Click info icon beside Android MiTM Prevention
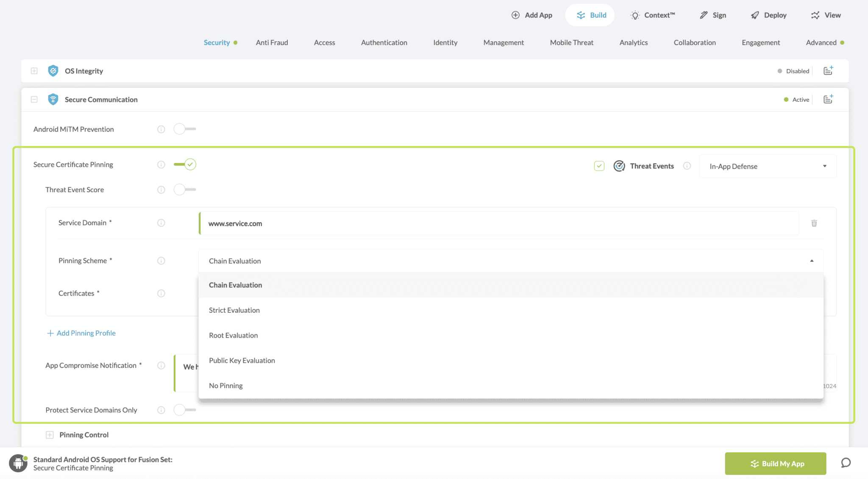868x479 pixels. tap(161, 129)
